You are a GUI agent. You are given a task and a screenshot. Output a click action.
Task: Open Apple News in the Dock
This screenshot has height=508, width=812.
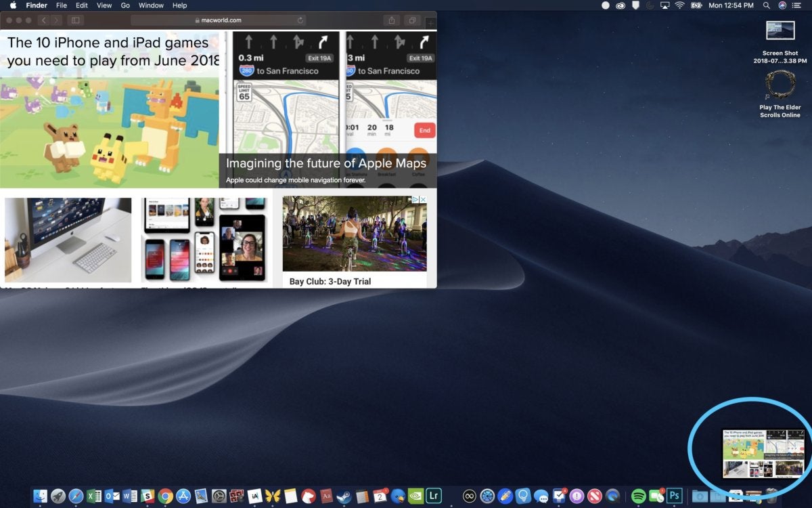595,496
